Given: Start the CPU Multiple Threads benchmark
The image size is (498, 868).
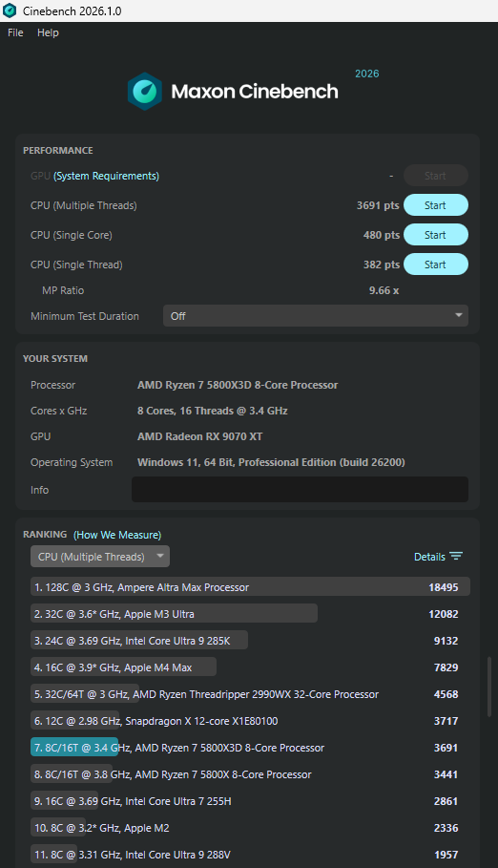Looking at the screenshot, I should (x=436, y=205).
